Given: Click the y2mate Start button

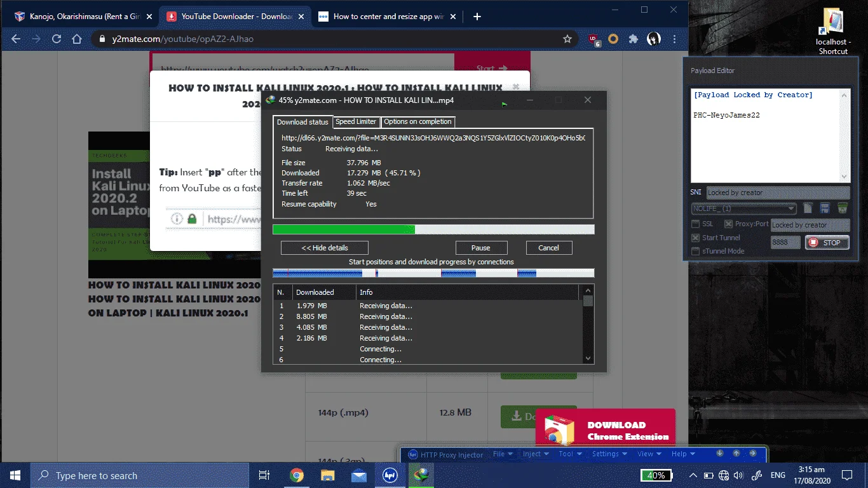Looking at the screenshot, I should pyautogui.click(x=492, y=69).
